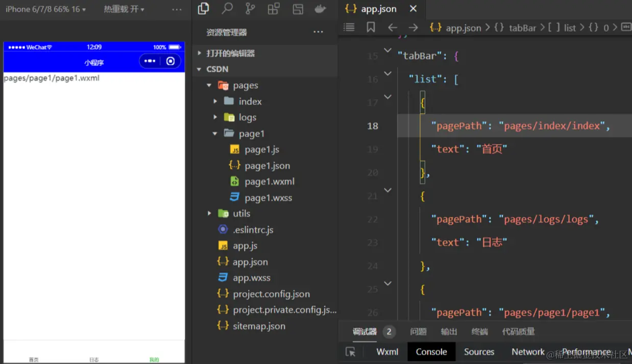This screenshot has width=632, height=364.
Task: Click "pages/index/index" value in editor
Action: pos(551,125)
